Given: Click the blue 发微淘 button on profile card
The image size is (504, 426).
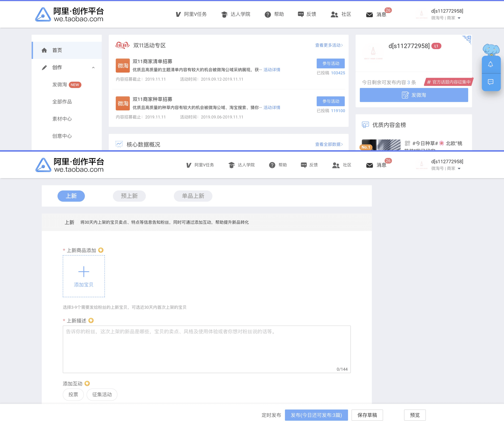Looking at the screenshot, I should (414, 95).
